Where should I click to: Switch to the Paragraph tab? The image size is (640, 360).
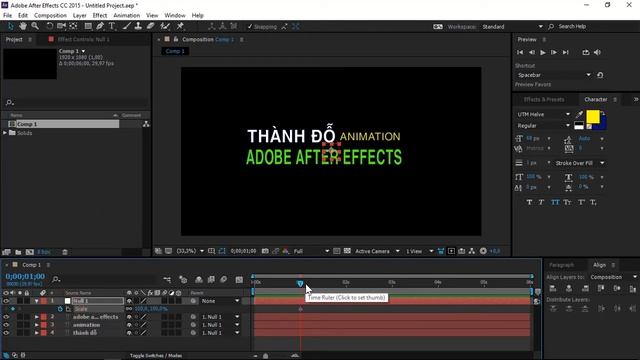(562, 265)
